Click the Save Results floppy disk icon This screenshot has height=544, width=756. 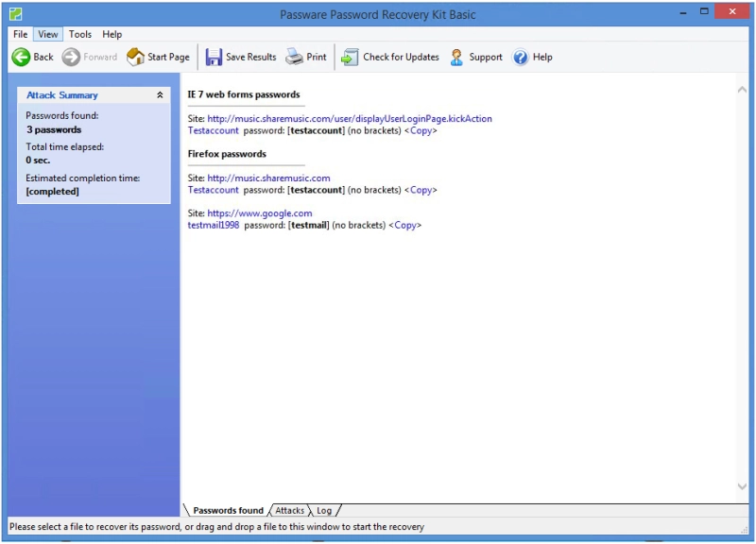pyautogui.click(x=214, y=57)
